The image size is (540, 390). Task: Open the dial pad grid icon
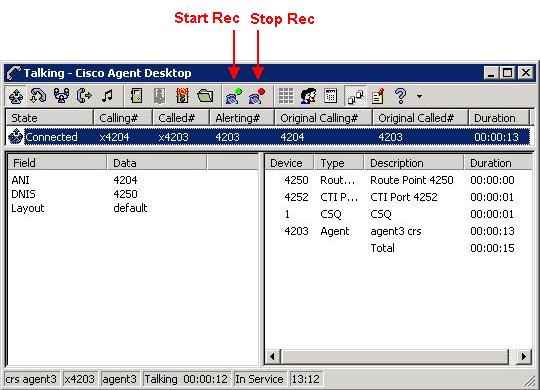(286, 96)
